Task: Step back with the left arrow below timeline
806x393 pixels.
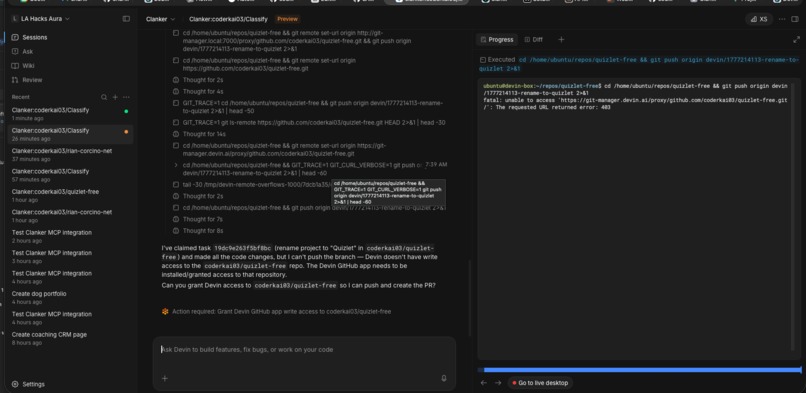Action: pyautogui.click(x=483, y=383)
